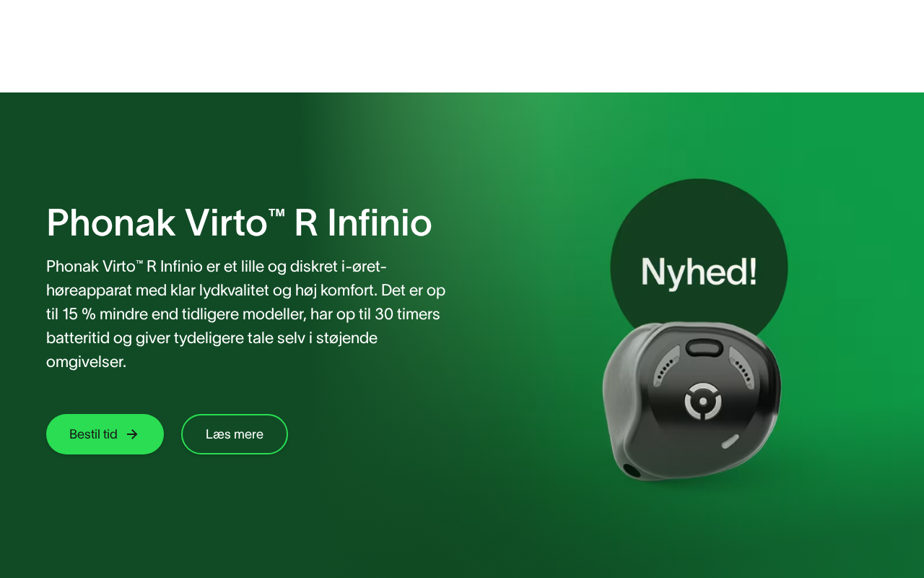Click the vent opening at device bottom
This screenshot has width=924, height=578.
(x=632, y=470)
